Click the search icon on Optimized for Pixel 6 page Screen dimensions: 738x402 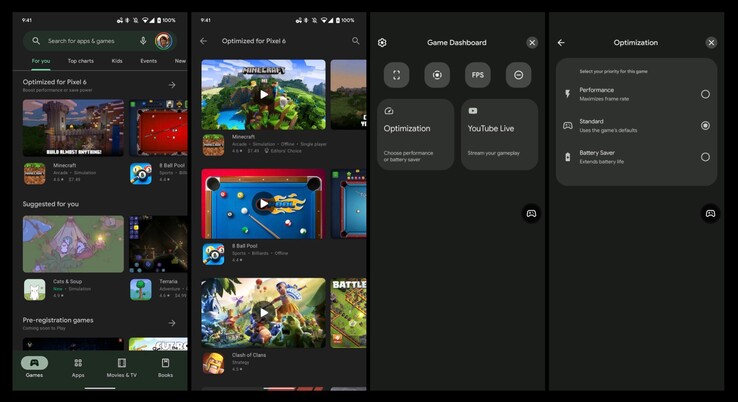356,41
